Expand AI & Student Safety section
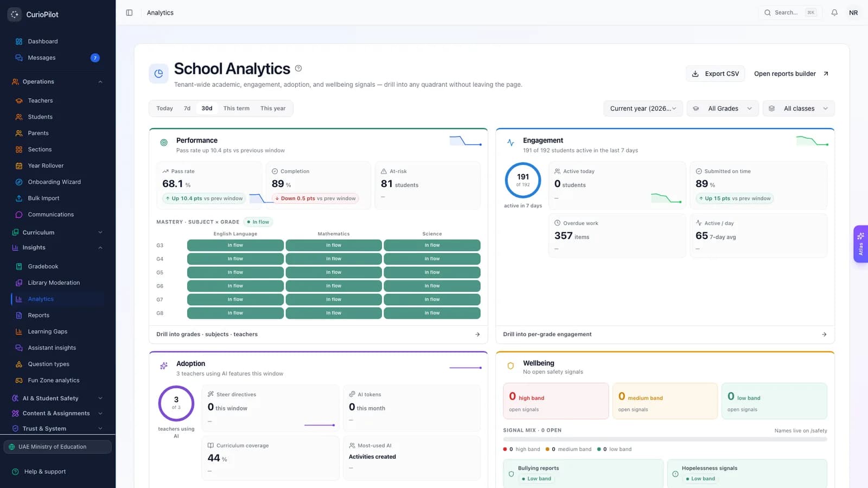This screenshot has width=868, height=488. click(58, 398)
